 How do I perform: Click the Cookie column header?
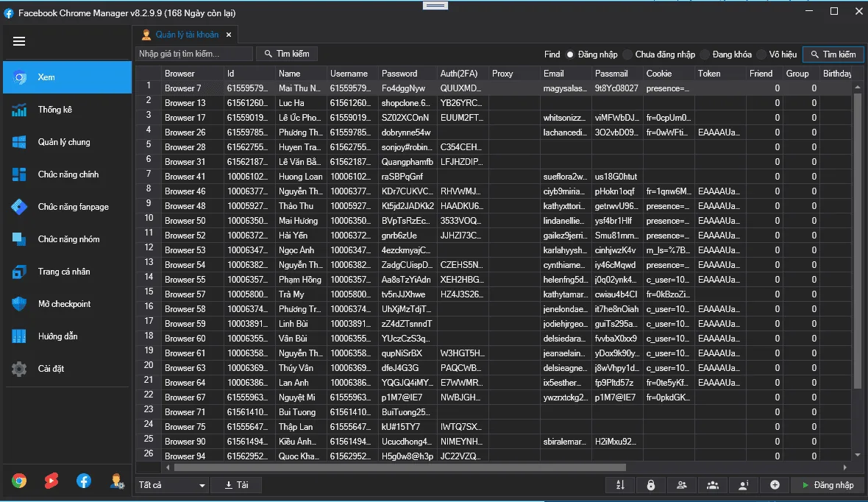[x=669, y=73]
